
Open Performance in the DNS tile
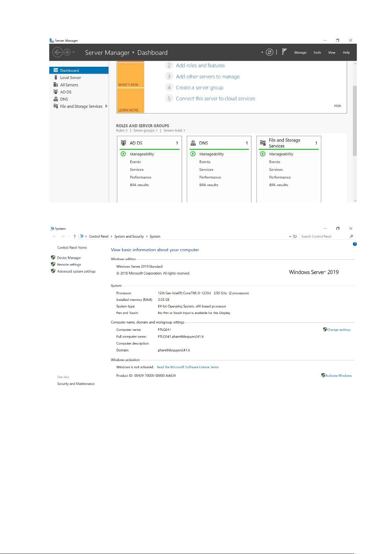pos(210,177)
